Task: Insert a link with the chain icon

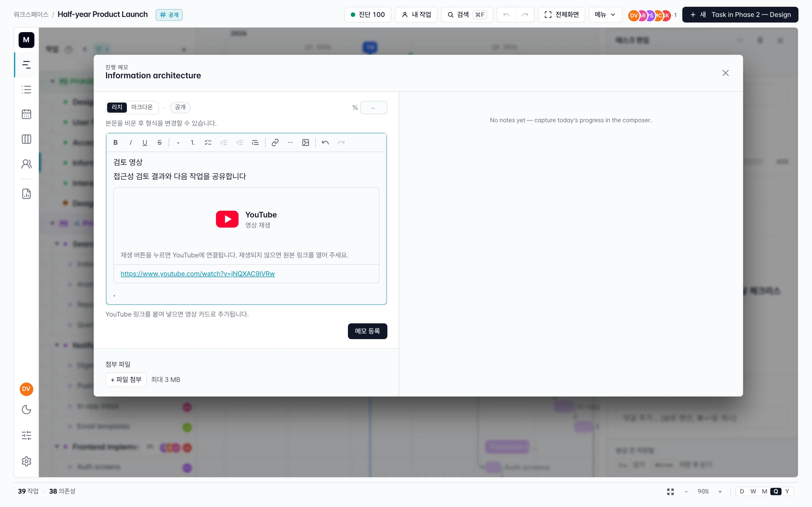Action: coord(275,143)
